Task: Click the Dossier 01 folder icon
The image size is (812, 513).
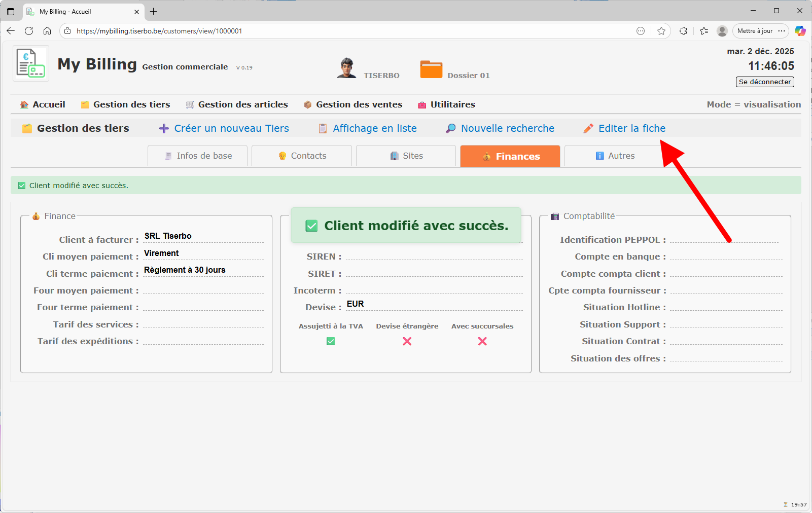Action: (x=431, y=68)
